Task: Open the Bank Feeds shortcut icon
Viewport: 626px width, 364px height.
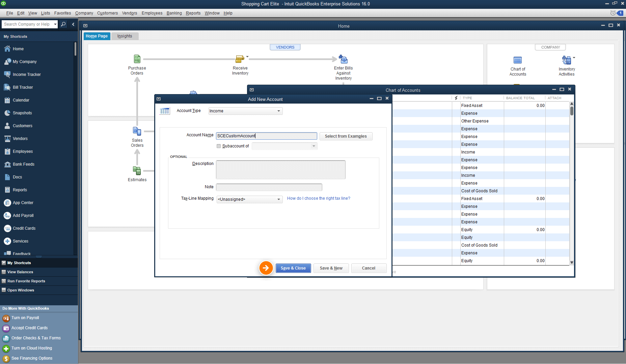Action: (x=7, y=164)
